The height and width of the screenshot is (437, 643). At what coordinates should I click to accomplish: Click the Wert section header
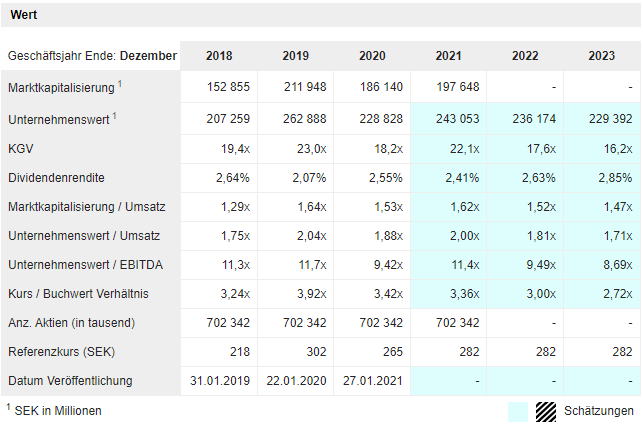25,15
